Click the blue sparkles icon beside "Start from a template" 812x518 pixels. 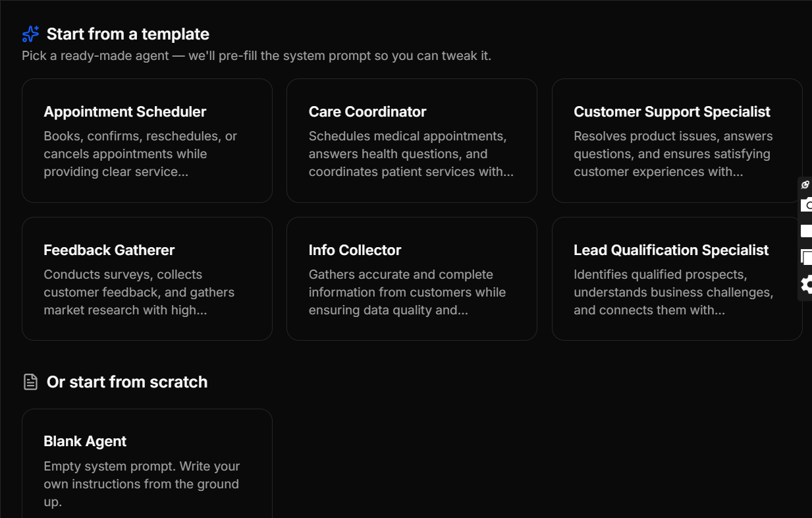pos(30,32)
